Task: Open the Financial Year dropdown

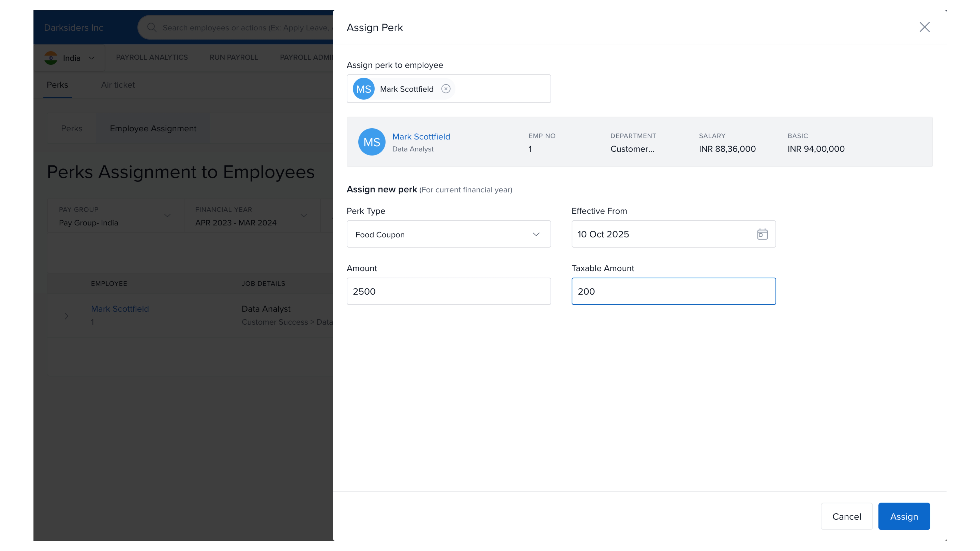Action: tap(304, 216)
